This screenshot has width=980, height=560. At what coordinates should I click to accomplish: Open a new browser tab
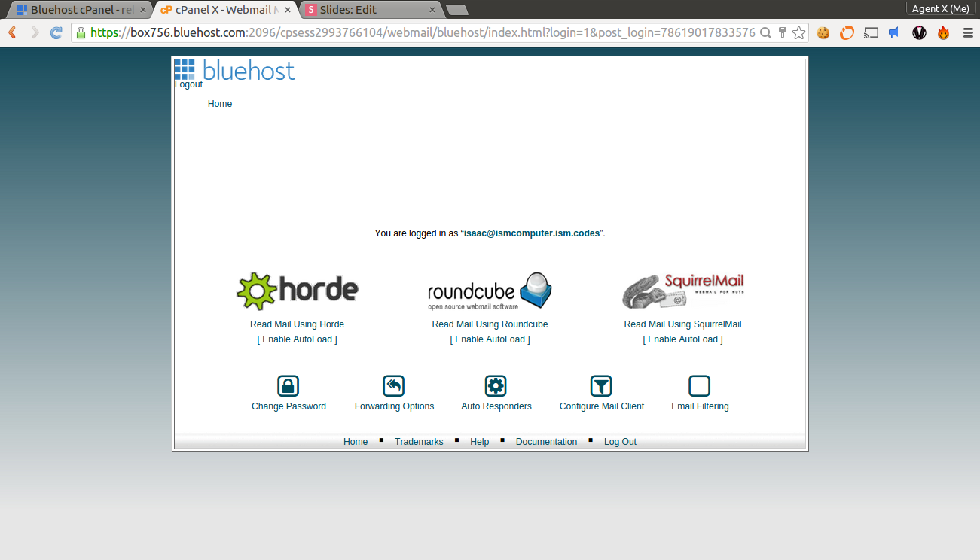[456, 10]
